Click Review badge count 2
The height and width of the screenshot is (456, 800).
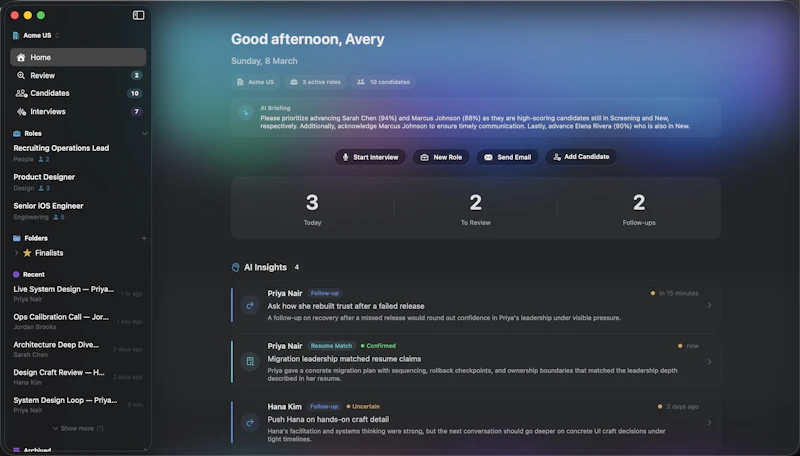click(x=136, y=75)
